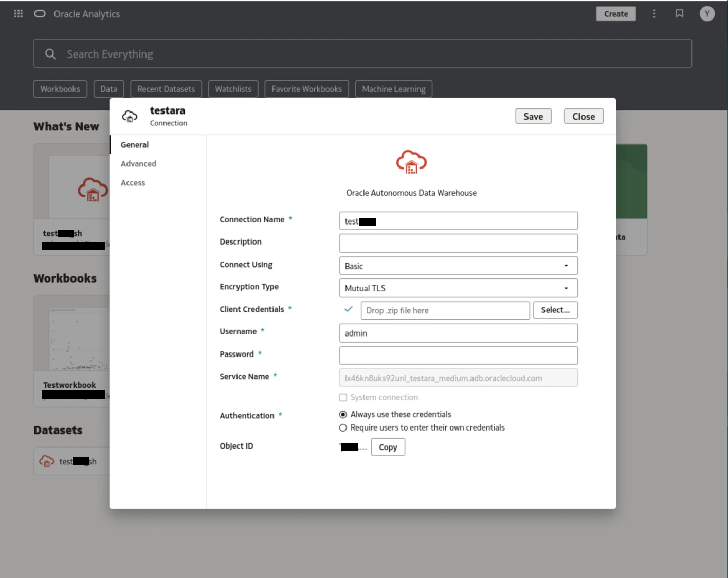Switch to the Advanced tab
Screen dimensions: 728x578
138,164
